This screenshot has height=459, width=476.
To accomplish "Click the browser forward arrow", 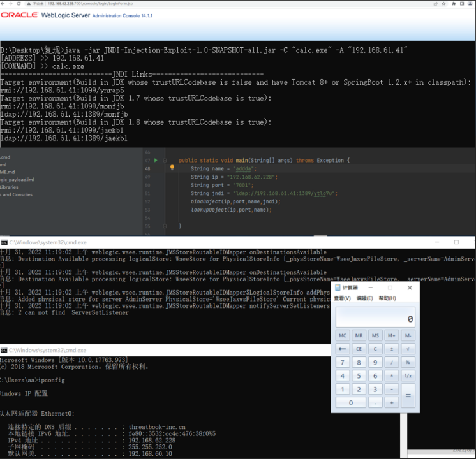I will point(11,4).
